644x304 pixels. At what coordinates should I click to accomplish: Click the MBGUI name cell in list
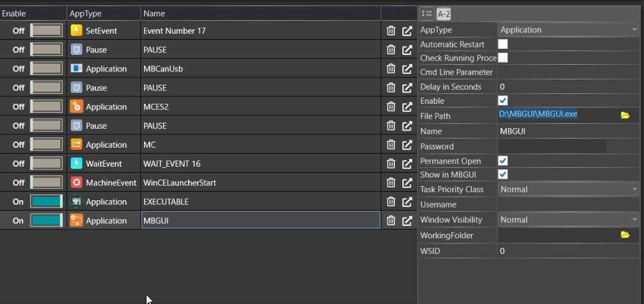click(x=261, y=220)
